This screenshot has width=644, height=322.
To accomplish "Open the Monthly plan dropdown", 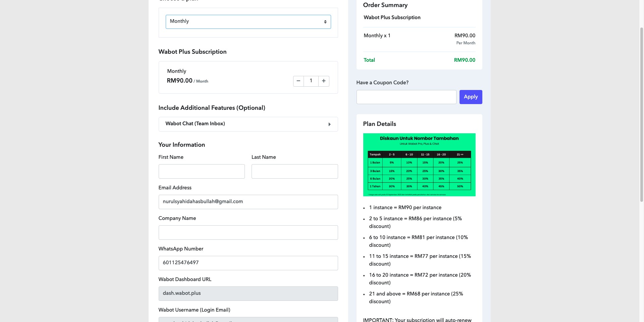I will (x=248, y=22).
